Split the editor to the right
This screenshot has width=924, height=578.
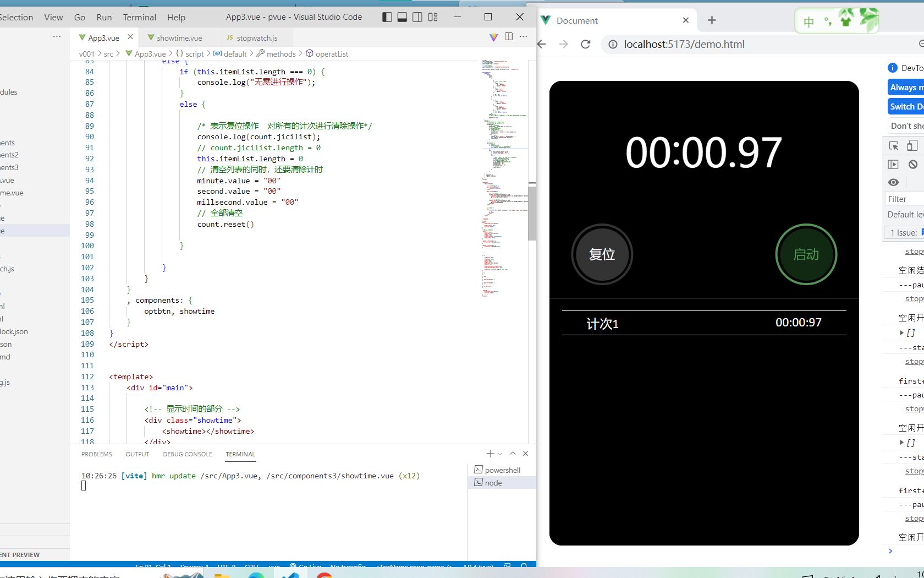(x=509, y=37)
